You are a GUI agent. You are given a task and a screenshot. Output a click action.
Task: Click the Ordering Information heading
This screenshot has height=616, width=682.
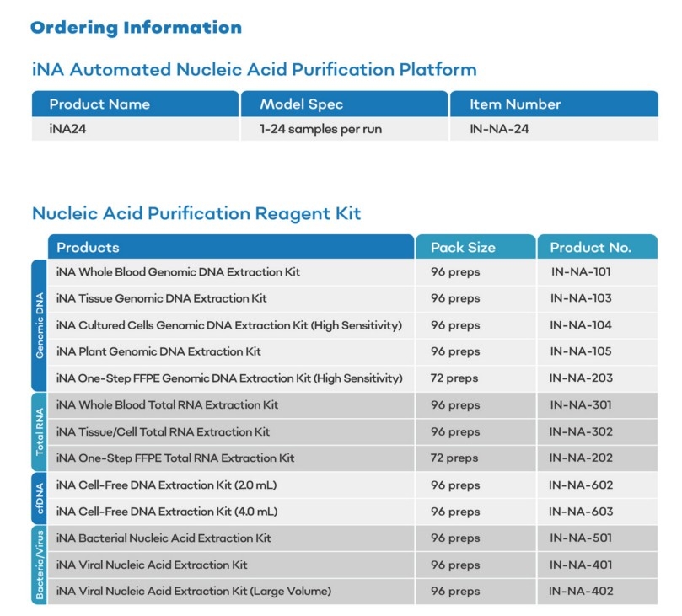(136, 28)
